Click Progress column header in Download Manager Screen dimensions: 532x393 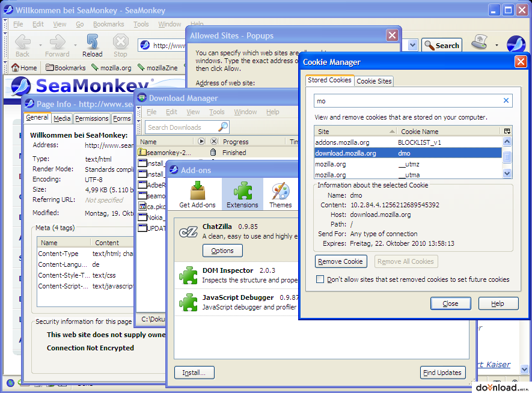[x=252, y=141]
